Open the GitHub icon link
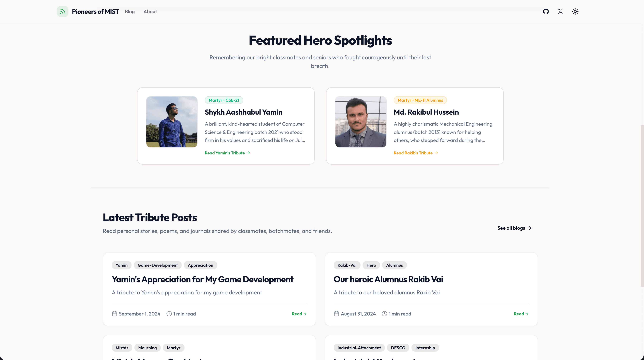Image resolution: width=644 pixels, height=360 pixels. pyautogui.click(x=546, y=11)
